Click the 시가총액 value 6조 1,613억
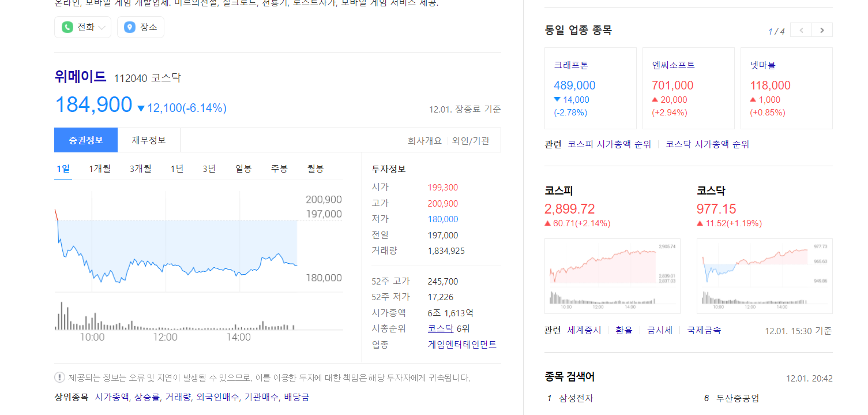 click(x=450, y=313)
